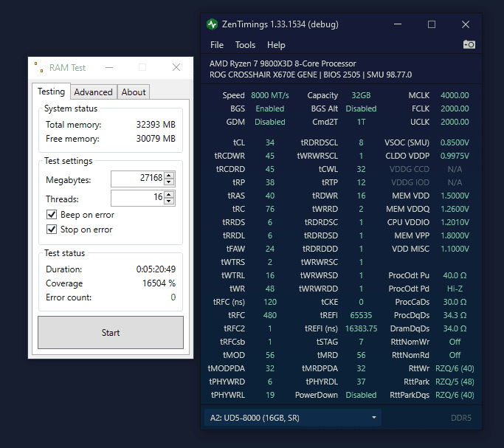This screenshot has width=504, height=448.
Task: Click the CPU VDDIO value 1.2010V
Action: (455, 222)
